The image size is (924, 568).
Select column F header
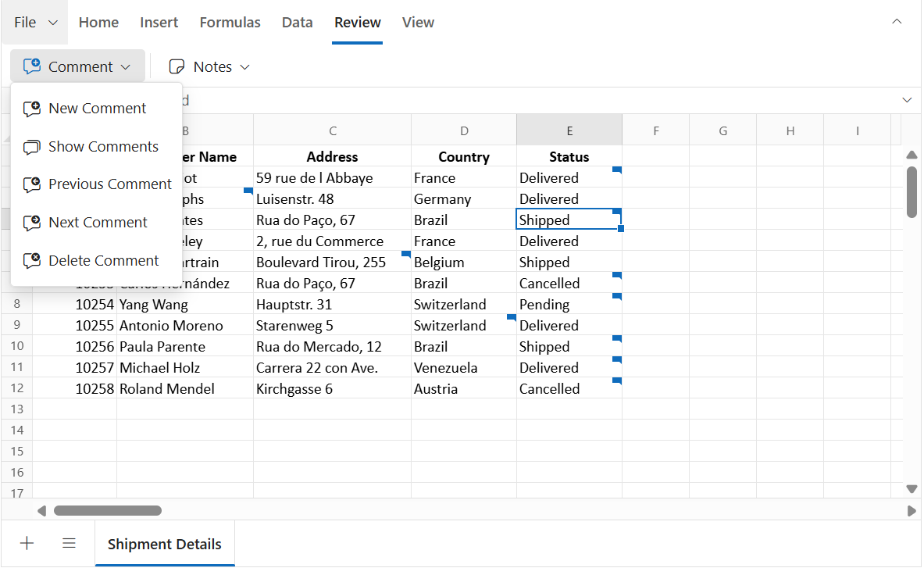coord(656,130)
